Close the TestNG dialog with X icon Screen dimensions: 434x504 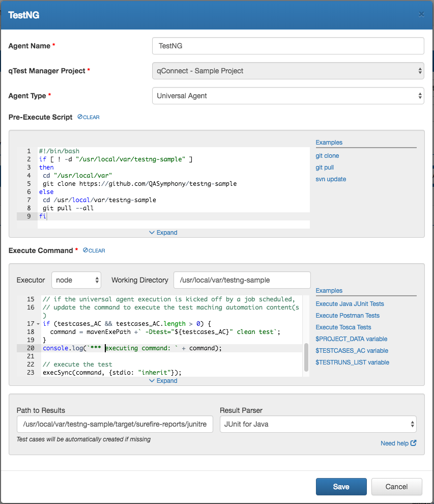click(421, 14)
